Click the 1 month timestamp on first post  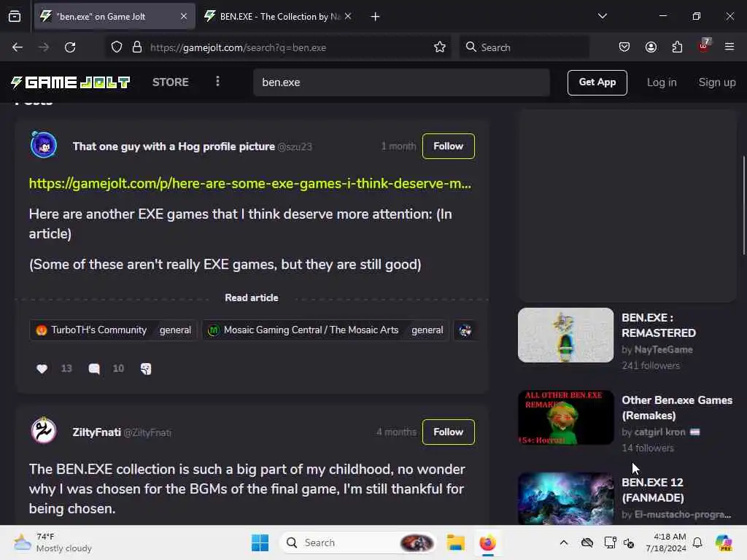coord(398,147)
